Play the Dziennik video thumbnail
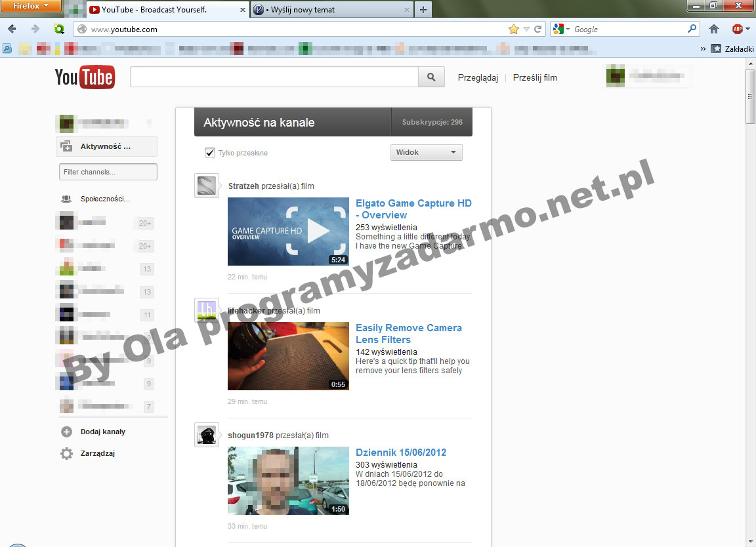The width and height of the screenshot is (756, 547). click(288, 481)
